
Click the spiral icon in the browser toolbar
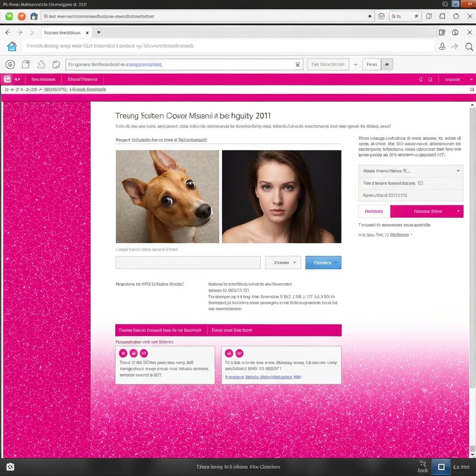click(10, 65)
